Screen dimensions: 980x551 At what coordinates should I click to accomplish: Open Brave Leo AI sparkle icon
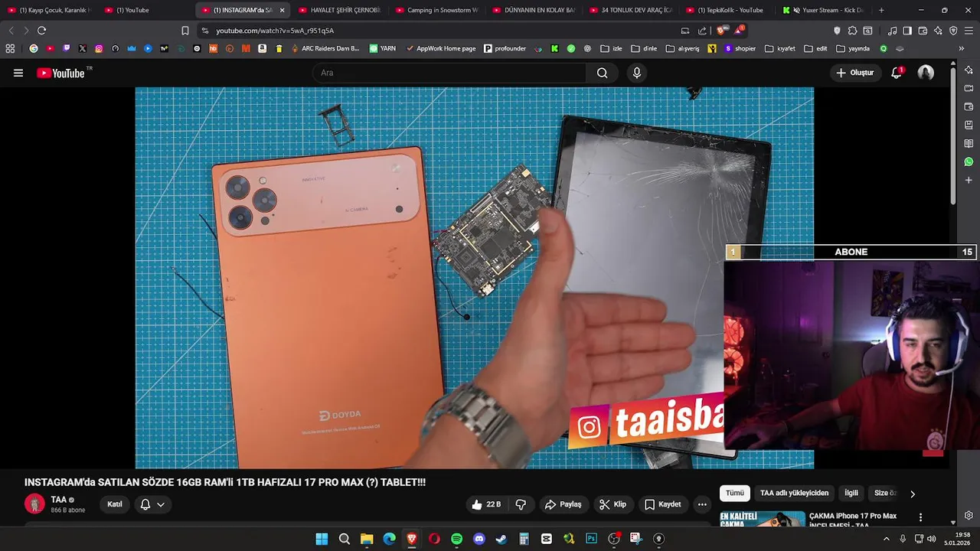tap(938, 31)
